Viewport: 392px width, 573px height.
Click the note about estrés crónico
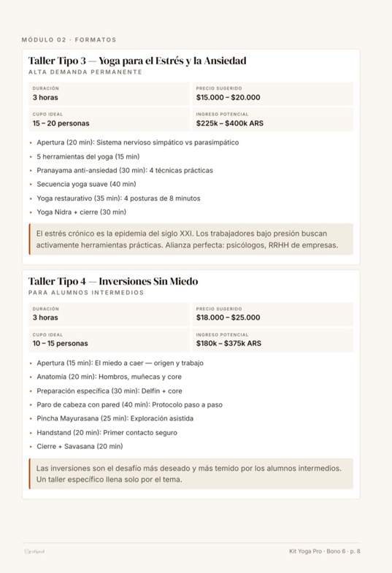[191, 239]
